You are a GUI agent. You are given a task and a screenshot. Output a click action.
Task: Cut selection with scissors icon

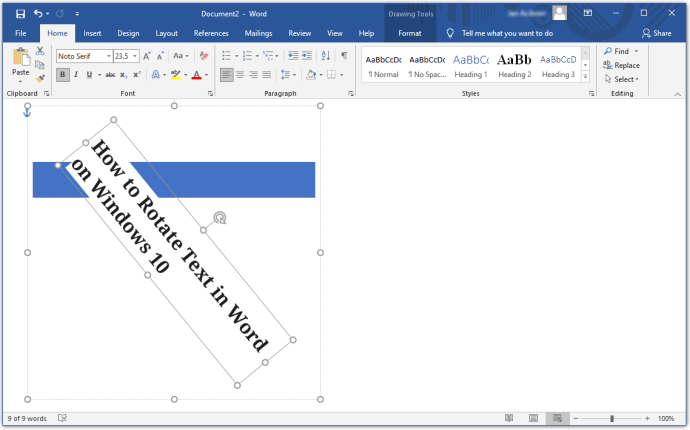coord(40,51)
